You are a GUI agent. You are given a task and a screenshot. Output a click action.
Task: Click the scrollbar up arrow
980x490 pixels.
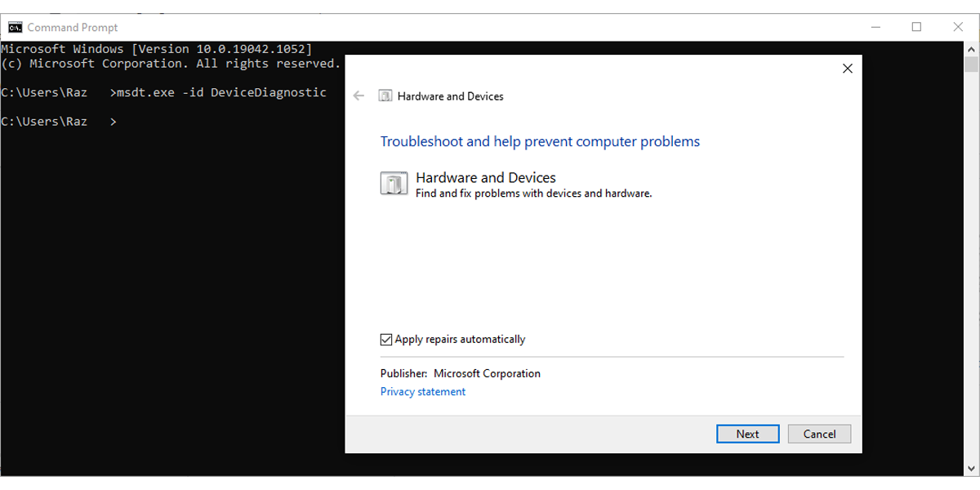[x=973, y=48]
